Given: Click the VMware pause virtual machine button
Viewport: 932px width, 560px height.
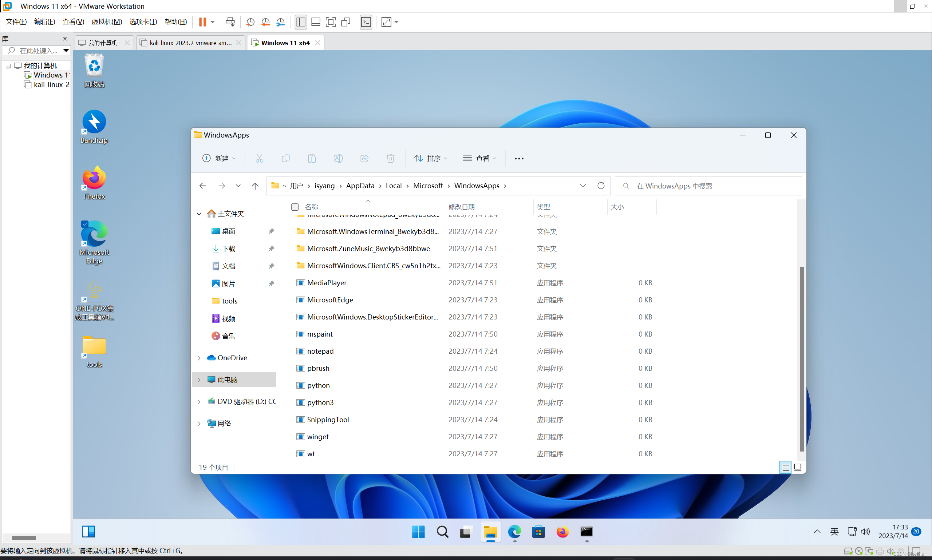Looking at the screenshot, I should pos(202,22).
